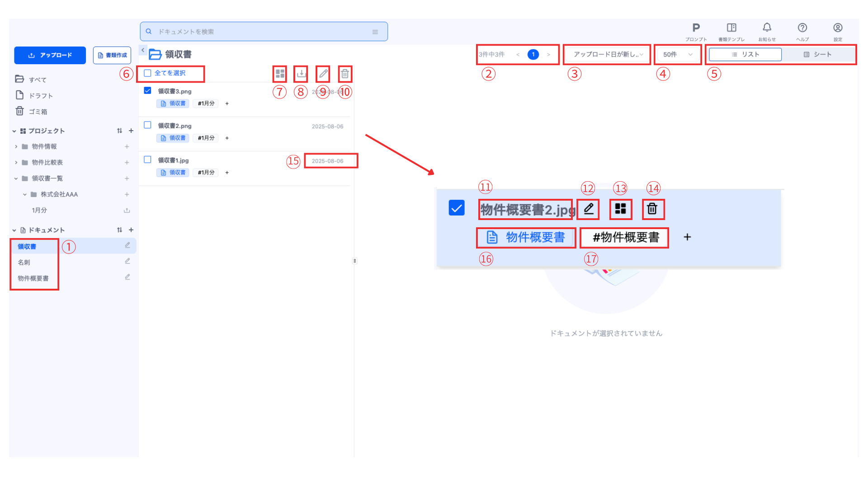Click the download icon in document toolbar
The image size is (868, 488).
tap(301, 74)
